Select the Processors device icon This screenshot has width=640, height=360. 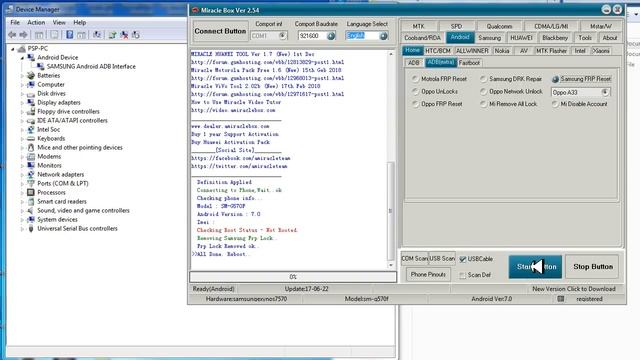pos(31,192)
